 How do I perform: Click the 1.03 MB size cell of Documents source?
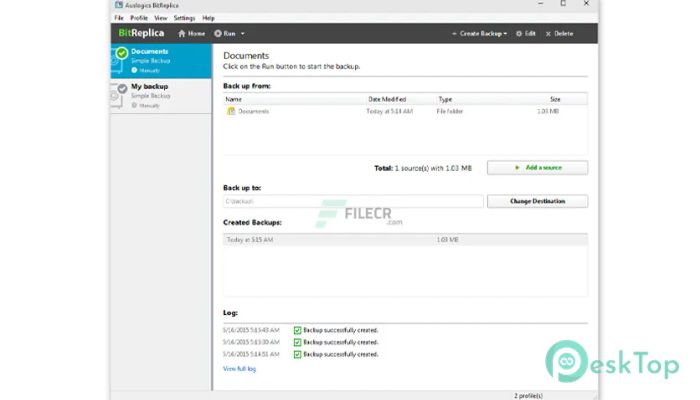548,111
